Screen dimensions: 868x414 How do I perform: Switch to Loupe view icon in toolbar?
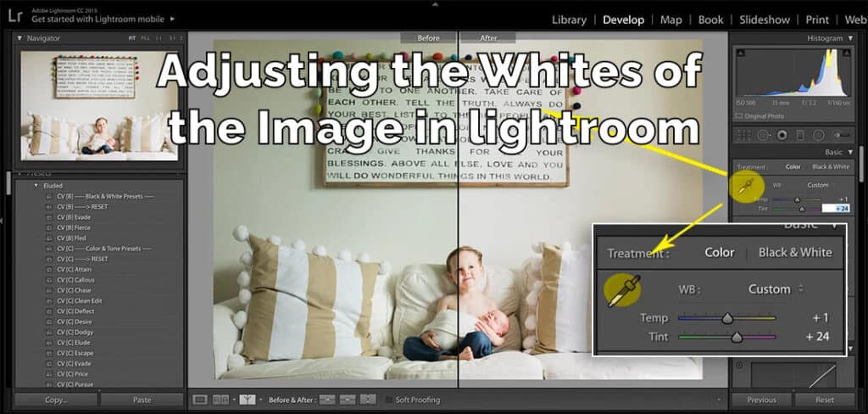200,400
